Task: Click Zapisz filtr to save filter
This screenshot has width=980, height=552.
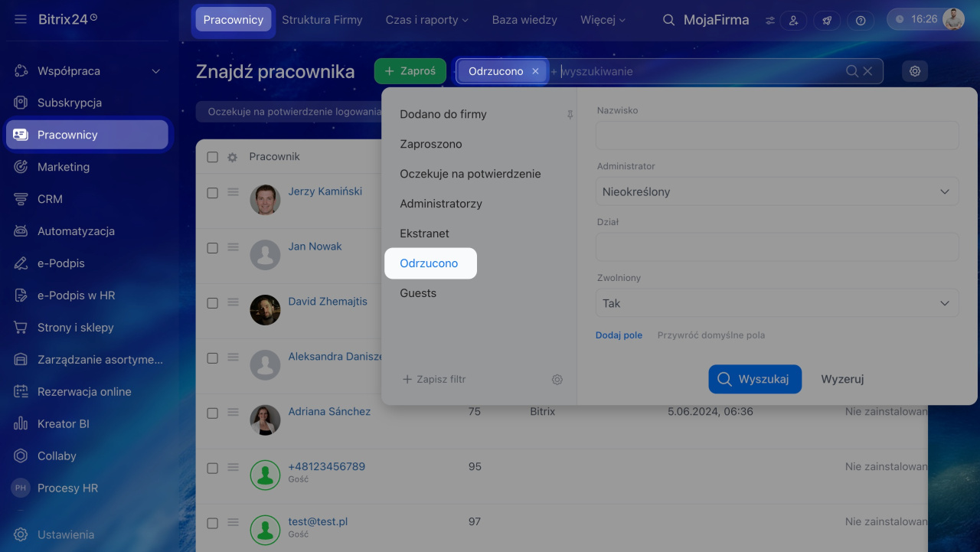Action: tap(434, 380)
